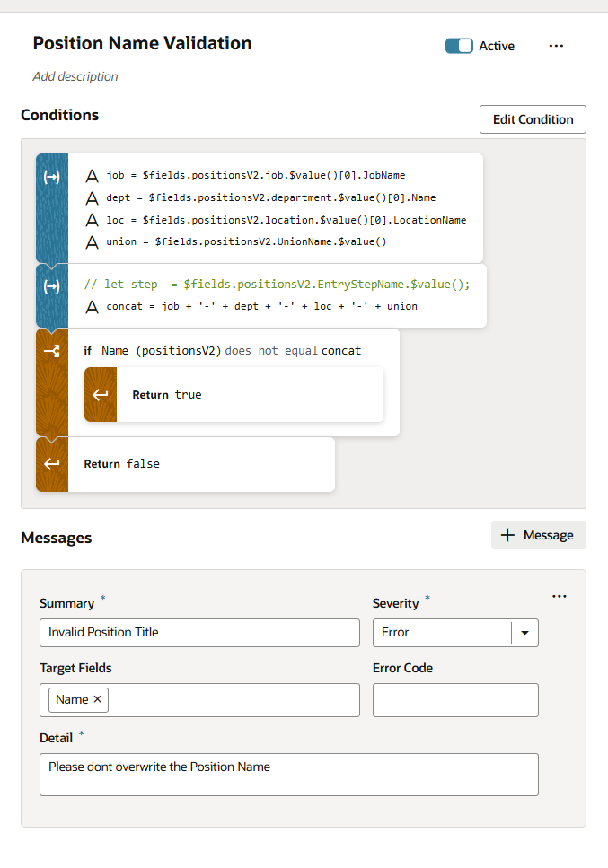Click inside the Error Code field
The height and width of the screenshot is (868, 608).
coord(454,700)
